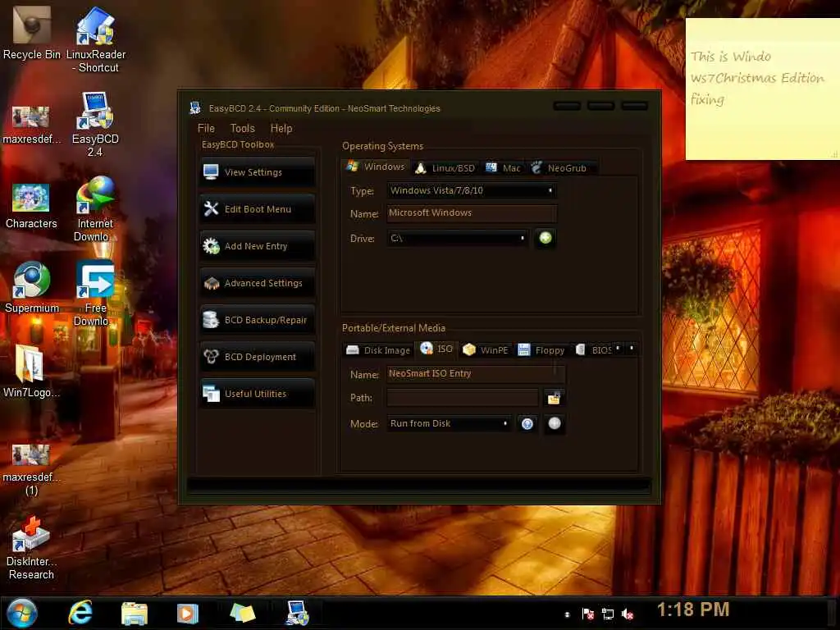This screenshot has width=840, height=630.
Task: Open the Tools menu
Action: (242, 128)
